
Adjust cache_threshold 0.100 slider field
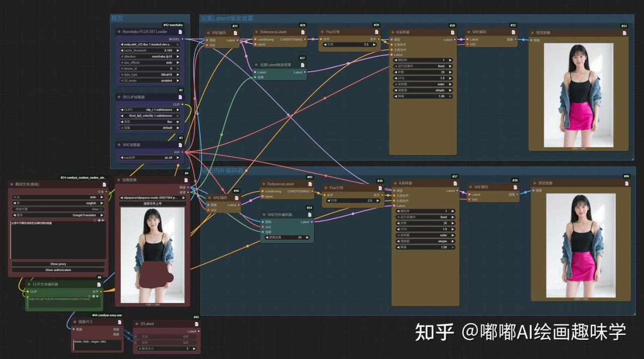click(151, 50)
